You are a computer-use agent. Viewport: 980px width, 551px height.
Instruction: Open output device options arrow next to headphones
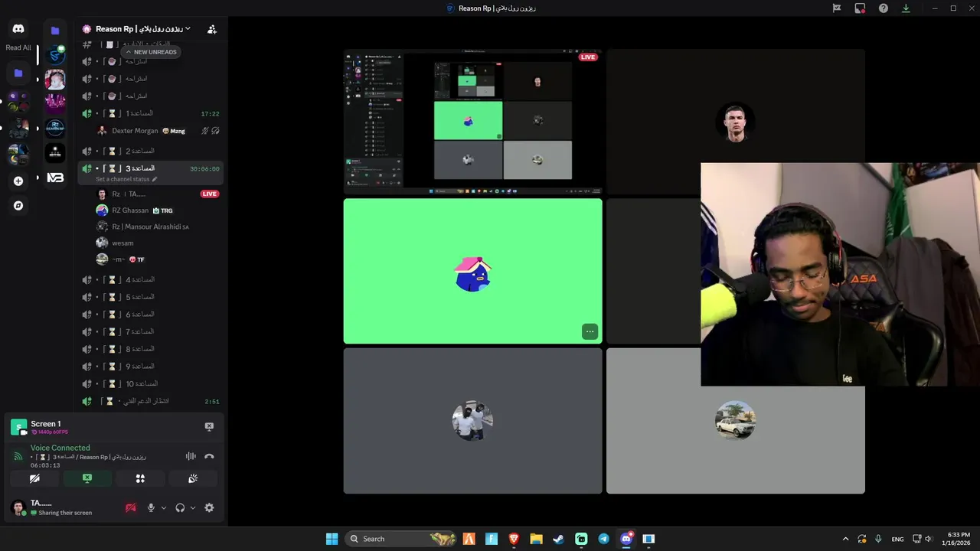(192, 507)
